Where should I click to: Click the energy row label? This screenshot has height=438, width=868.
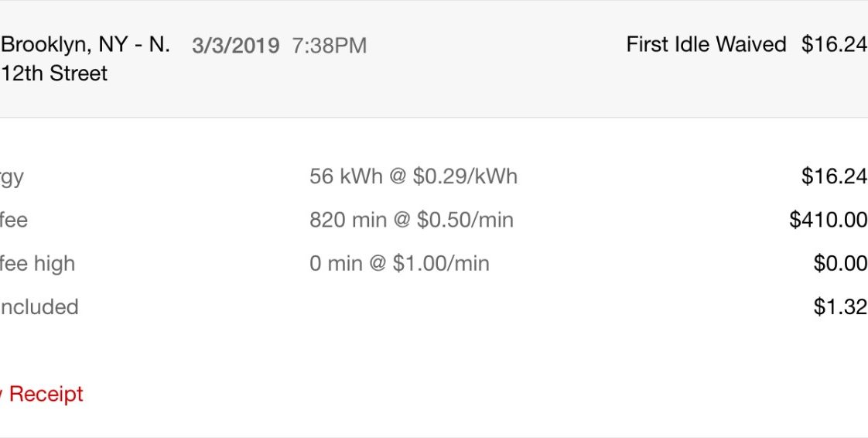pyautogui.click(x=12, y=178)
